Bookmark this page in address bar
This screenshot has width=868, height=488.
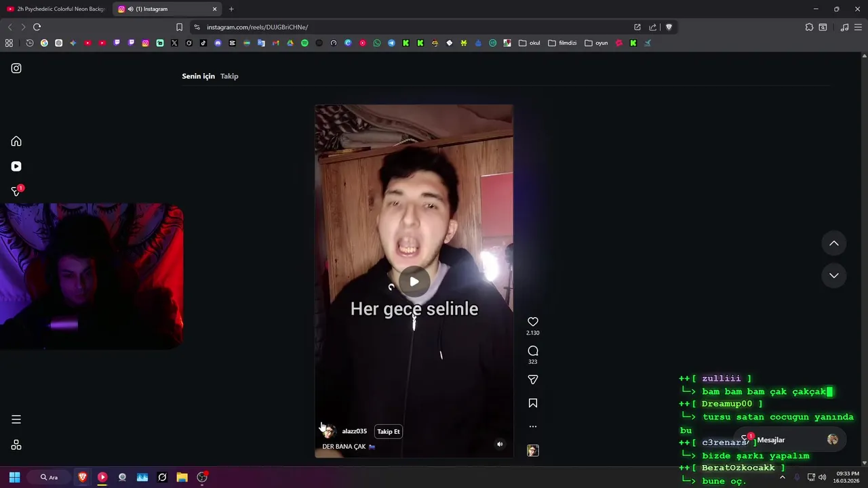click(x=179, y=27)
